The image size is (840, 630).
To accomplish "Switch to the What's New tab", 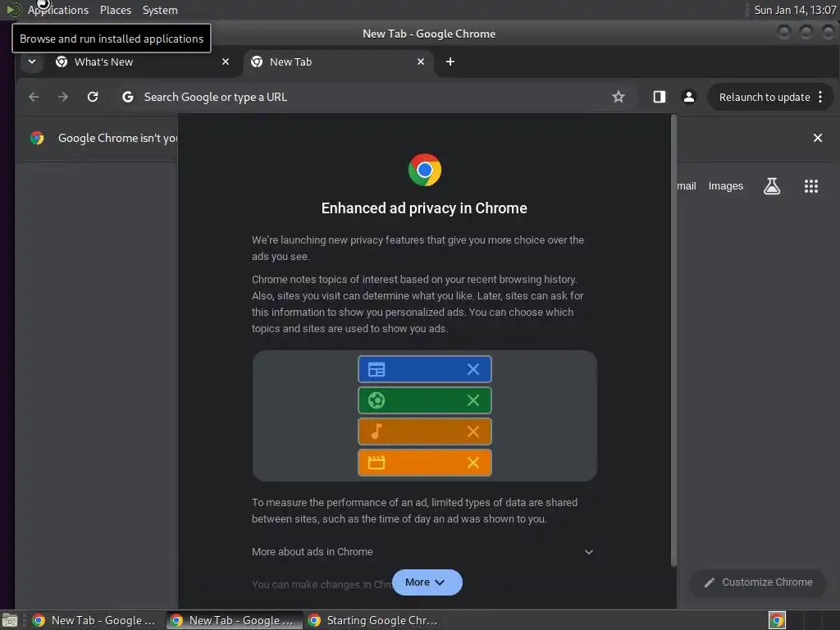I will [x=142, y=62].
